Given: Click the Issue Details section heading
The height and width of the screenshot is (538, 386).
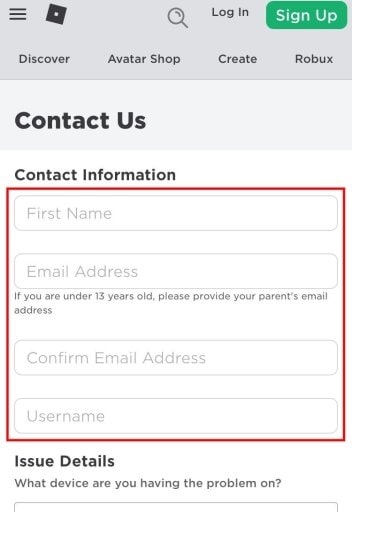Looking at the screenshot, I should point(65,461).
